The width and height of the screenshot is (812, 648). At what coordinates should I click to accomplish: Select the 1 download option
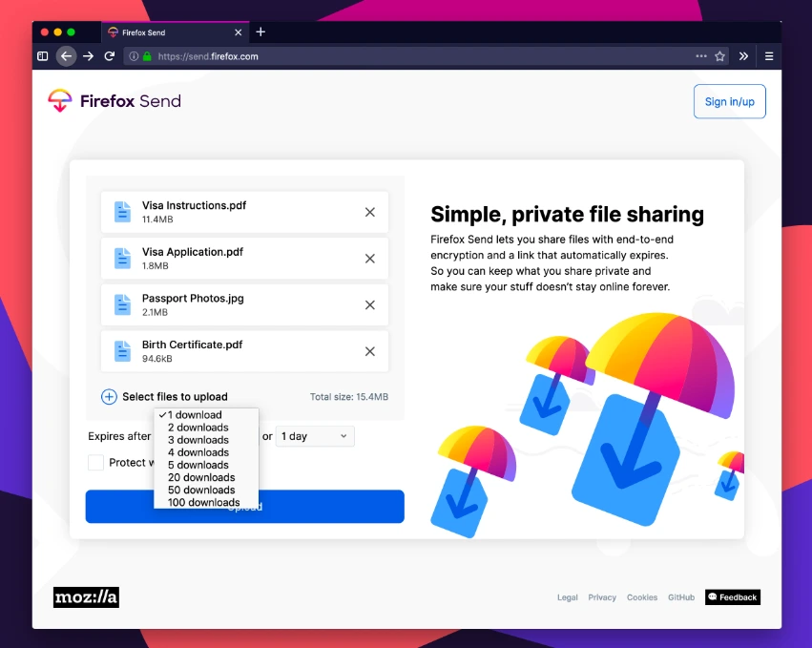206,415
